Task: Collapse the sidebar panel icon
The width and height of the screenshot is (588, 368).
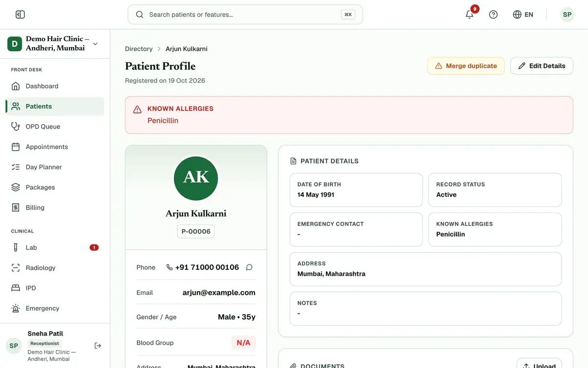Action: click(20, 15)
